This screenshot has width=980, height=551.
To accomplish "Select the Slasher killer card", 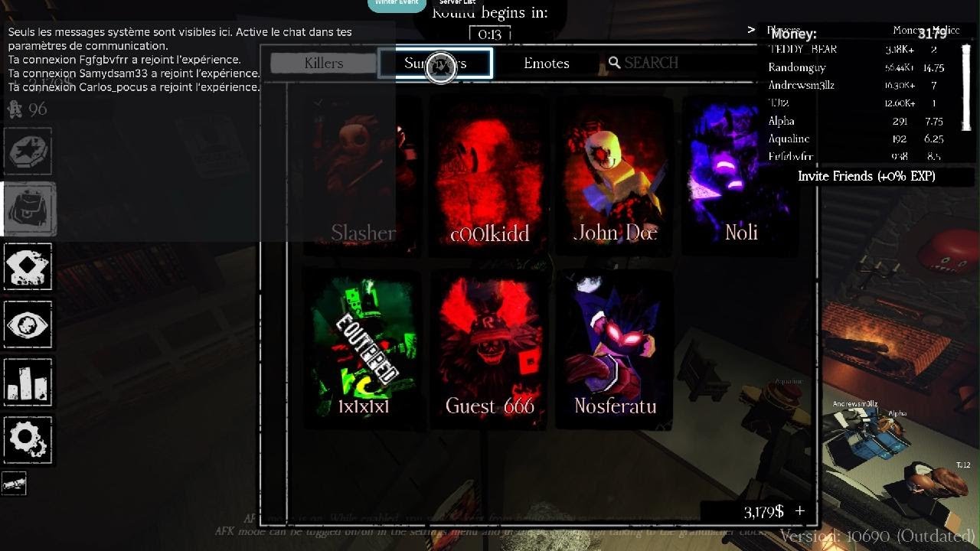I will (363, 174).
